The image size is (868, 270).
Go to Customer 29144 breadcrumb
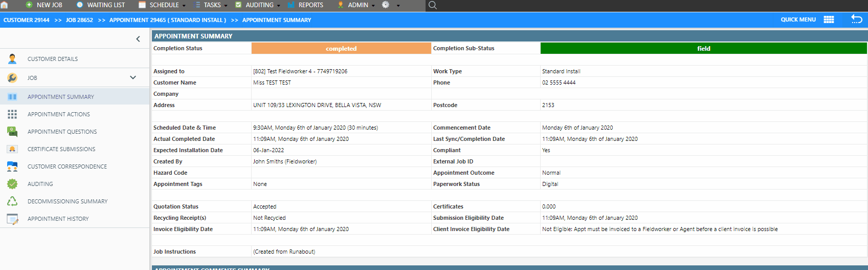pos(27,20)
